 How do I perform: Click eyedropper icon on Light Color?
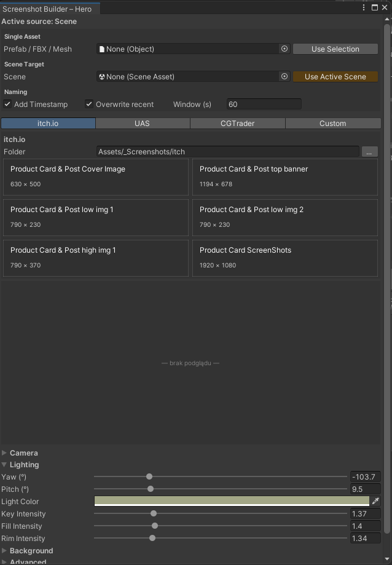tap(375, 502)
